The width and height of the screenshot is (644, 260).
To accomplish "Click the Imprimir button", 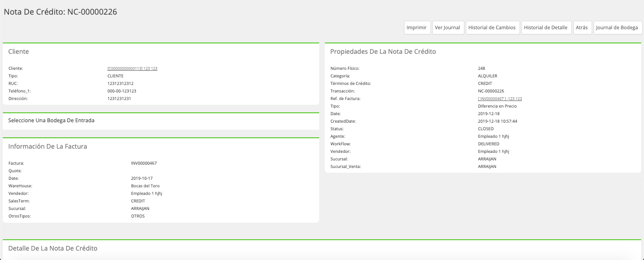I will point(417,28).
